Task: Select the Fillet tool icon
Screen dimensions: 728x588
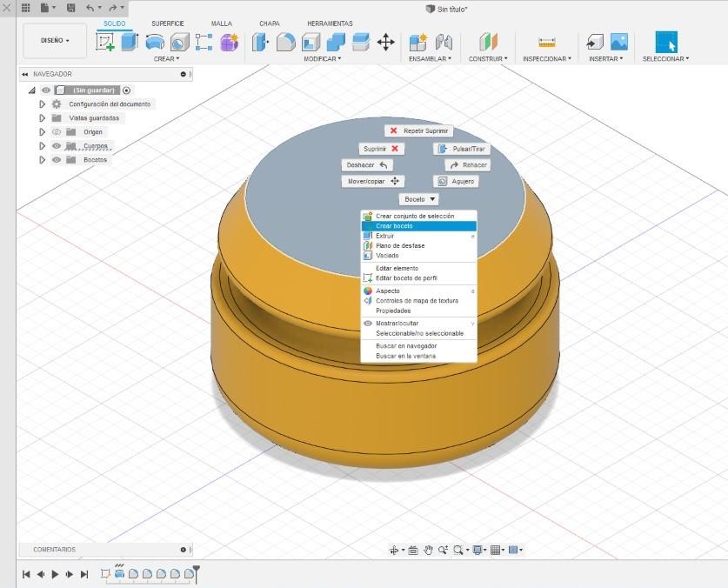Action: click(285, 42)
